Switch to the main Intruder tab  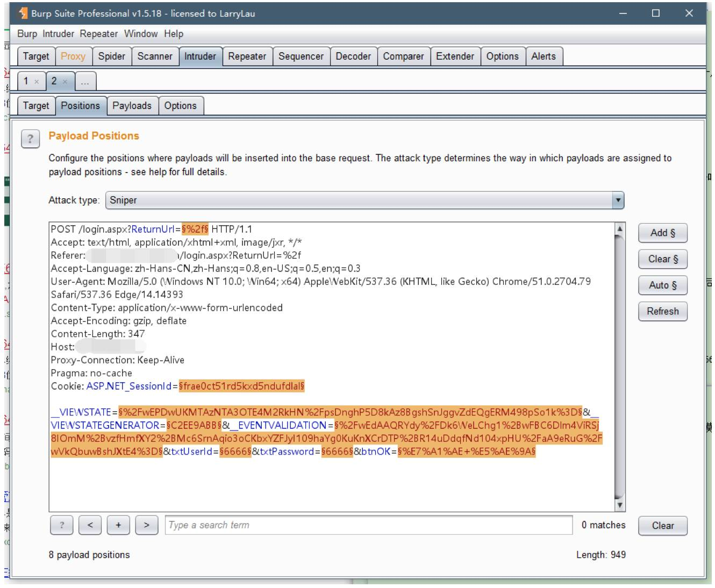coord(200,56)
